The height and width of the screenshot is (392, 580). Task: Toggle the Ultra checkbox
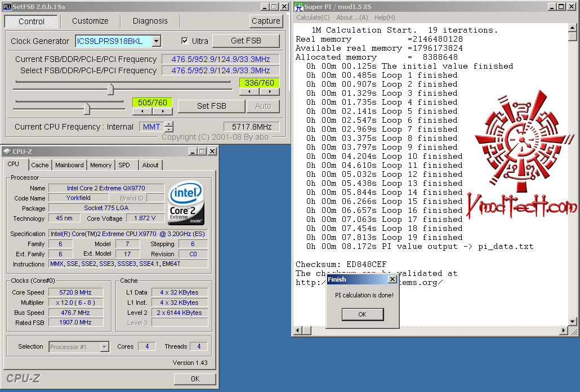(x=185, y=41)
